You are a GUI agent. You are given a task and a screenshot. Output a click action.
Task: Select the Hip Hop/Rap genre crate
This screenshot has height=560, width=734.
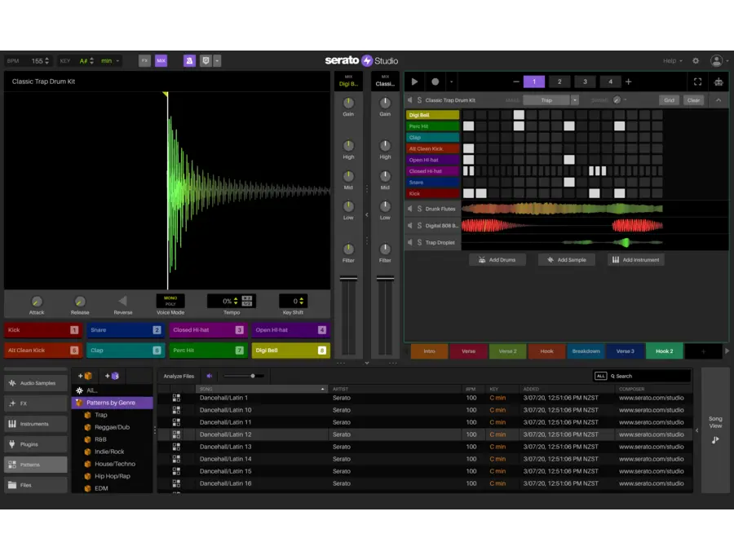[113, 476]
